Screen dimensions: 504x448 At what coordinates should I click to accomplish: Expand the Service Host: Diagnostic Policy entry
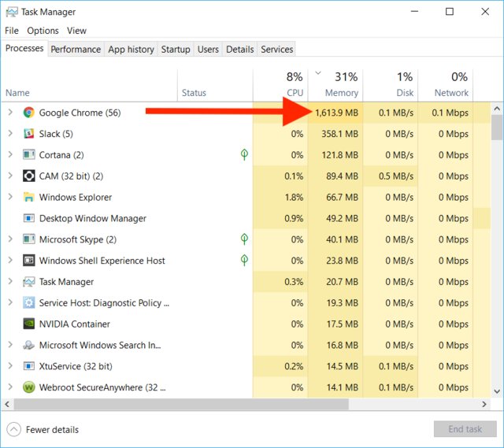10,303
